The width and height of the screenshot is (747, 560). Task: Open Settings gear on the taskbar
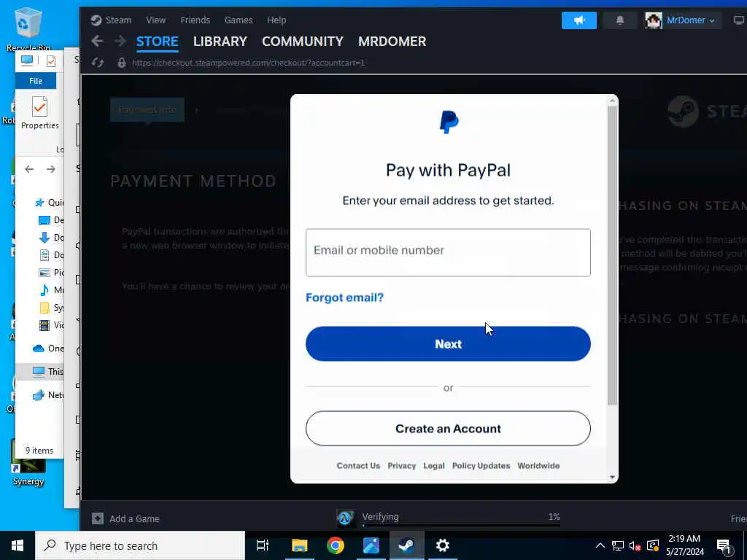(x=443, y=545)
